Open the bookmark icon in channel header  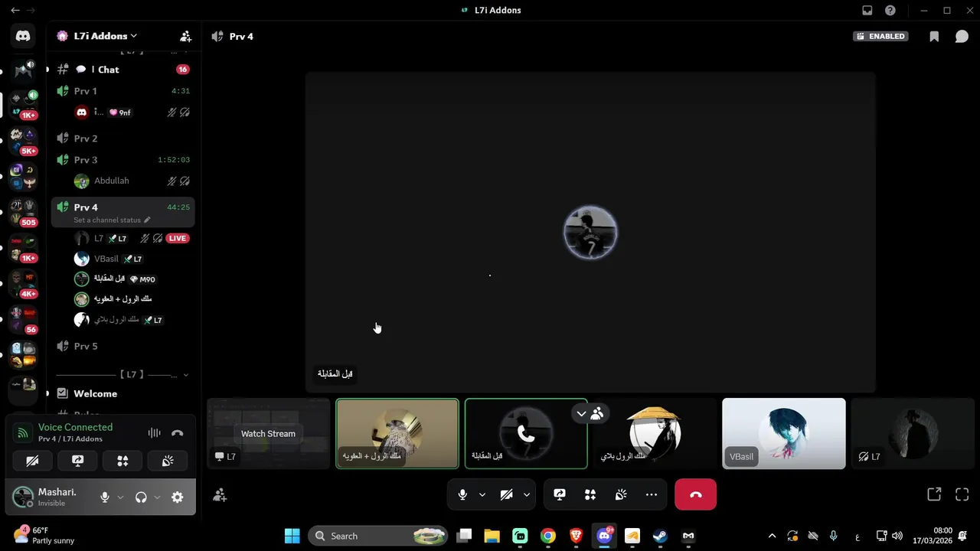pyautogui.click(x=934, y=36)
